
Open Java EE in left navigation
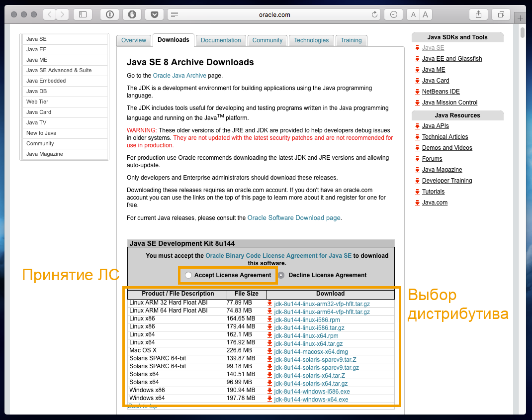(65, 50)
